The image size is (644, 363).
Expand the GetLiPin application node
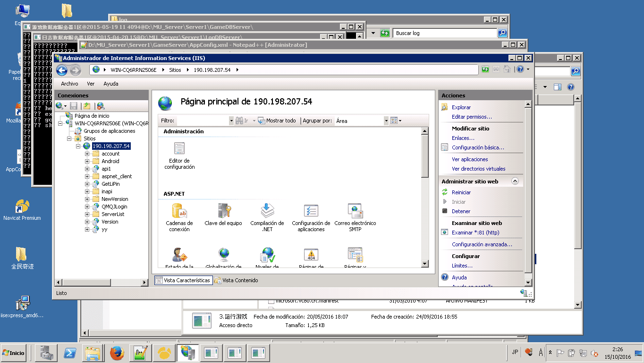87,184
